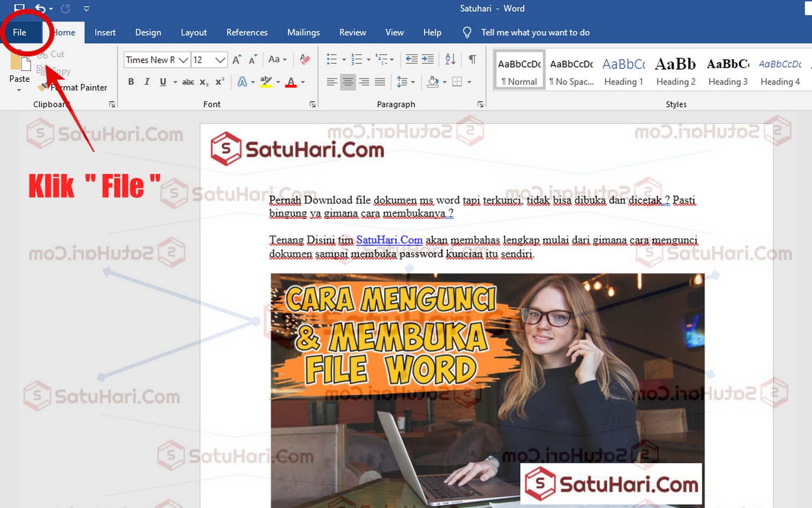Click the Decrease Indent icon
This screenshot has width=812, height=508.
412,59
